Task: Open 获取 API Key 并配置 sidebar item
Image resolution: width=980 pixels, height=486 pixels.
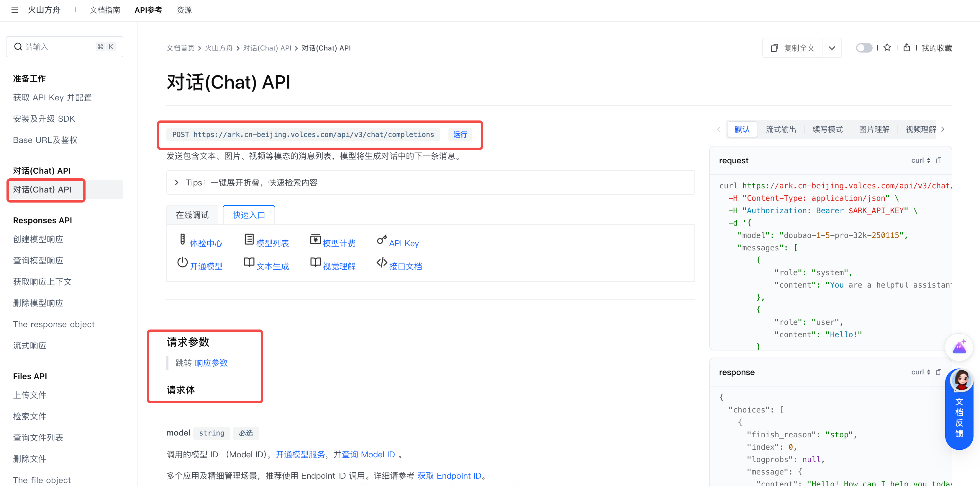Action: tap(53, 97)
